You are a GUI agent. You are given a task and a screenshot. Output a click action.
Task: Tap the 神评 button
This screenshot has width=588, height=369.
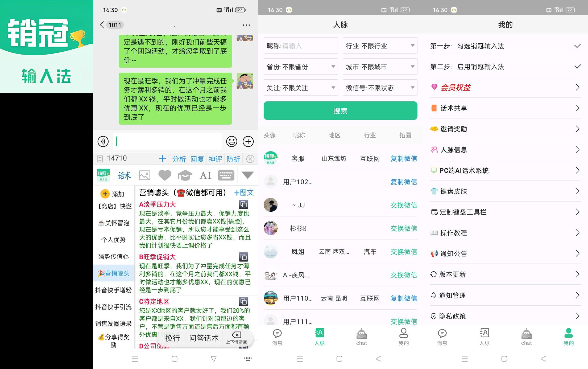[215, 159]
